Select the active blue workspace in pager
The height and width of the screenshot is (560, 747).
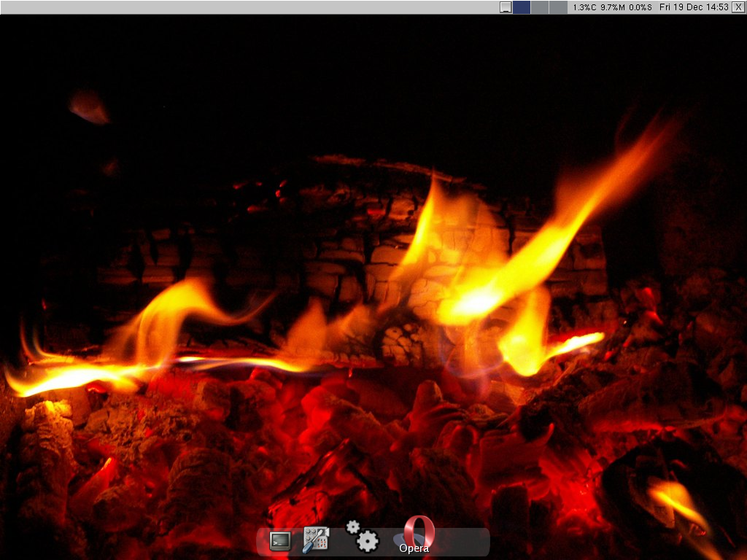tap(522, 7)
